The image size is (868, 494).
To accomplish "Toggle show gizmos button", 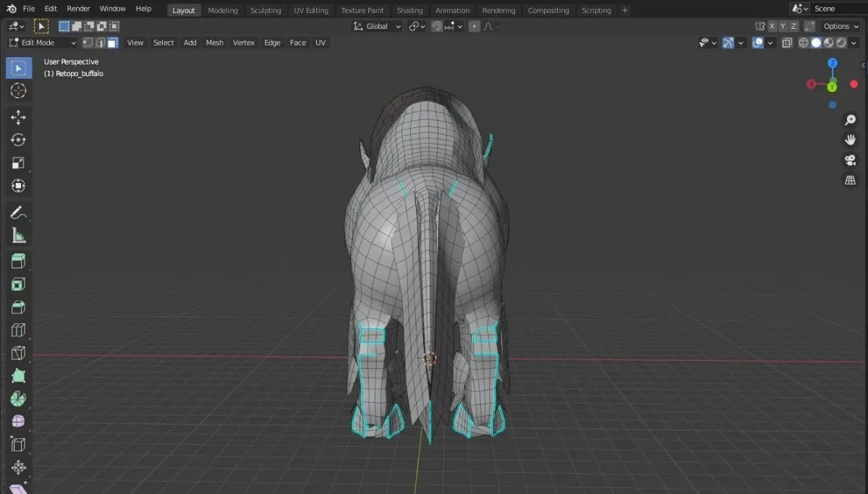I will tap(729, 43).
